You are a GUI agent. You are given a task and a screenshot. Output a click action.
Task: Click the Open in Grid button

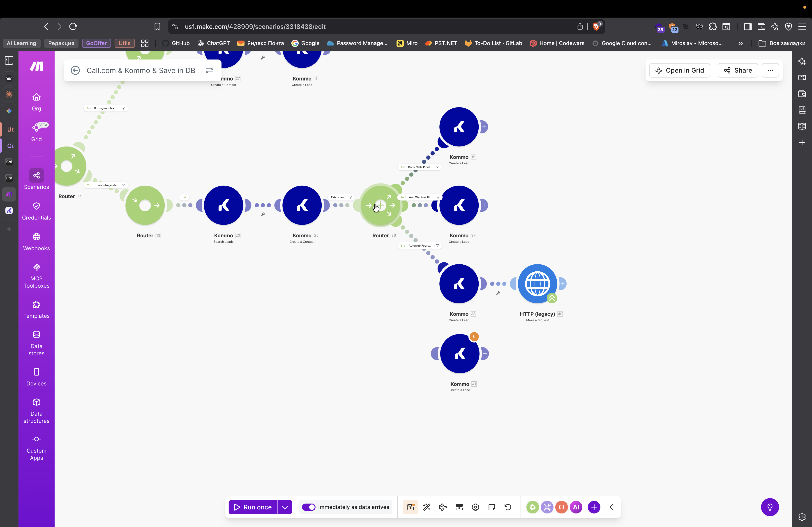coord(679,70)
